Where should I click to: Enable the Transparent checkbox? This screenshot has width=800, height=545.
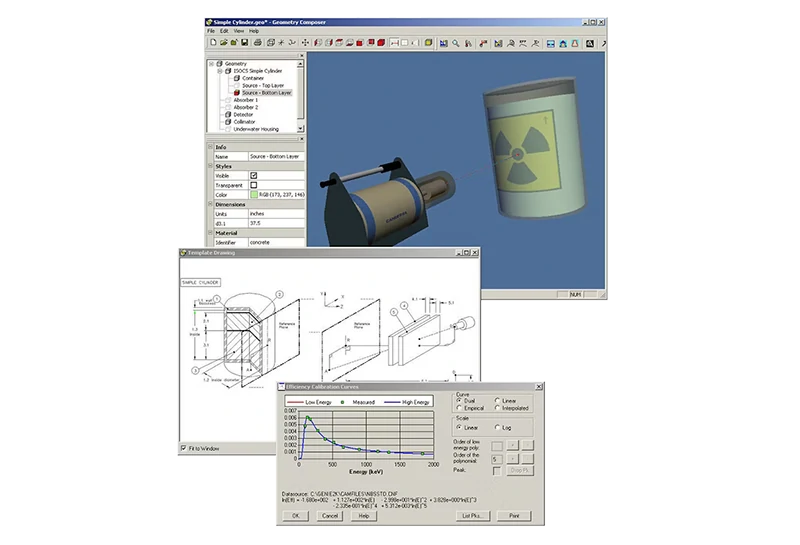point(254,185)
